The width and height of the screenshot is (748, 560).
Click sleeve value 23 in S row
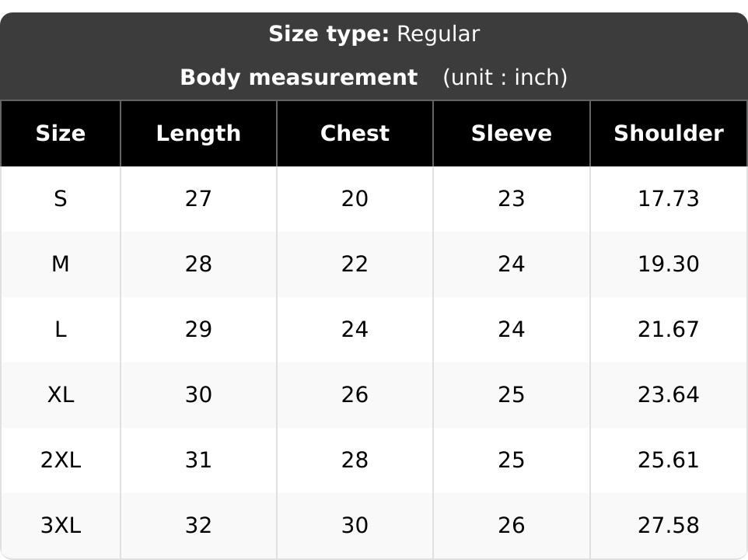(512, 199)
